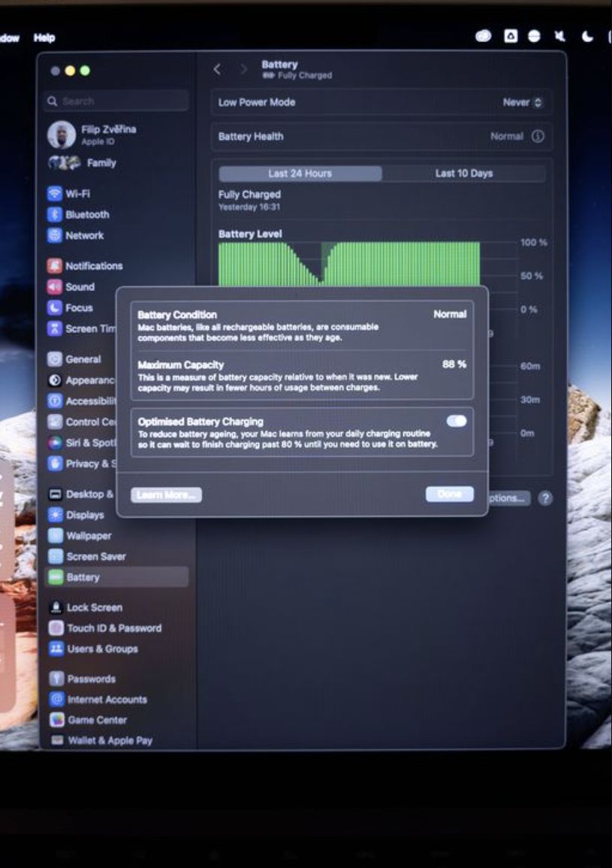Click the Fully Charged status text
612x868 pixels.
[249, 195]
